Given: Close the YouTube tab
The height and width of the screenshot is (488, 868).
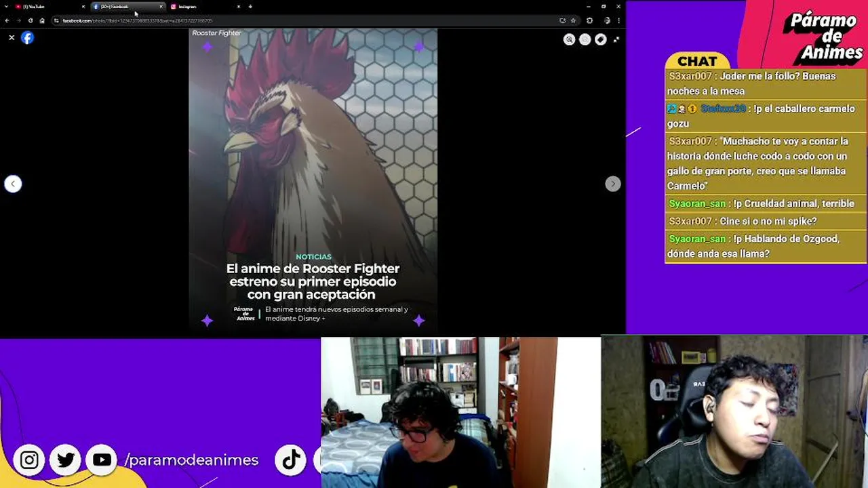Looking at the screenshot, I should [x=83, y=7].
